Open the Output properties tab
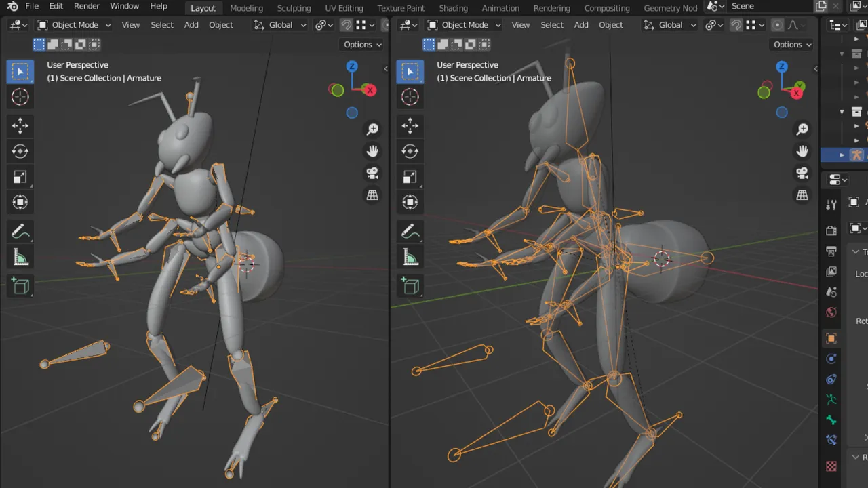Screen dimensions: 868x488 click(831, 251)
